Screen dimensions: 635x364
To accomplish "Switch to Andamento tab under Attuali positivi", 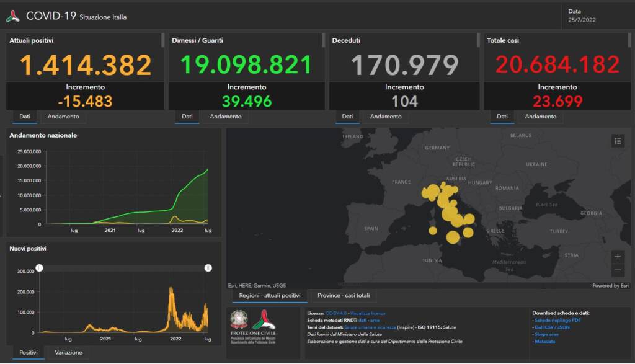I will coord(63,117).
